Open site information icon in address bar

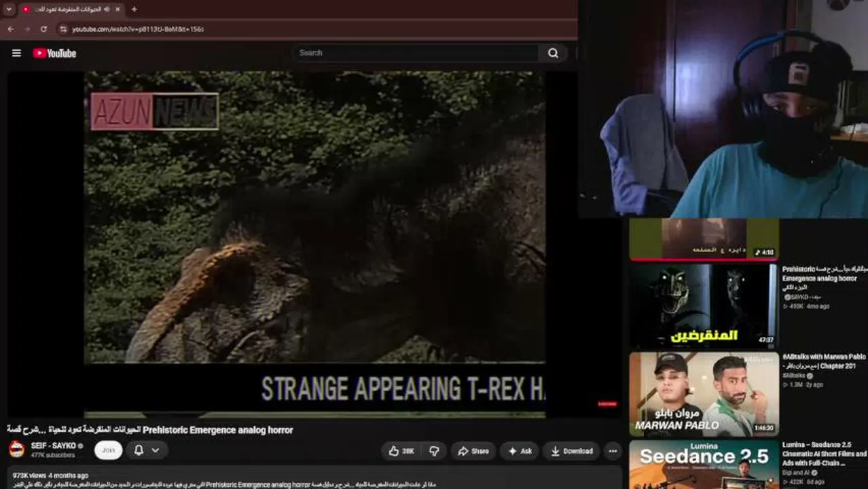point(63,29)
